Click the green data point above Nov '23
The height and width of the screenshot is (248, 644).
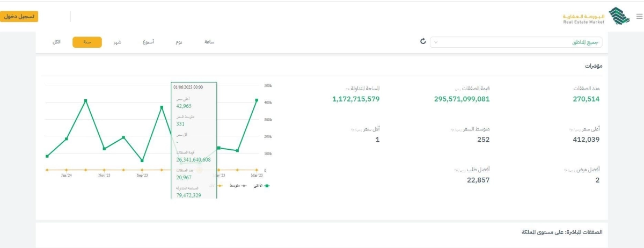pyautogui.click(x=104, y=149)
